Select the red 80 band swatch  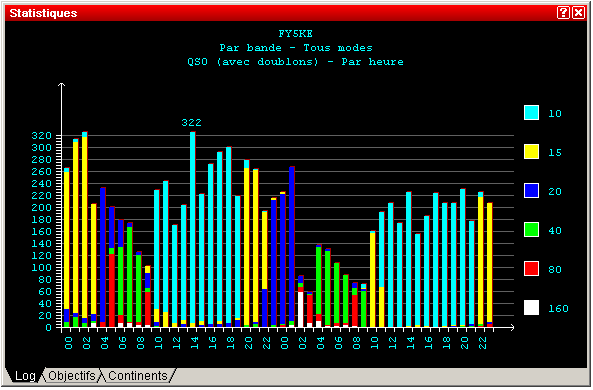(531, 269)
